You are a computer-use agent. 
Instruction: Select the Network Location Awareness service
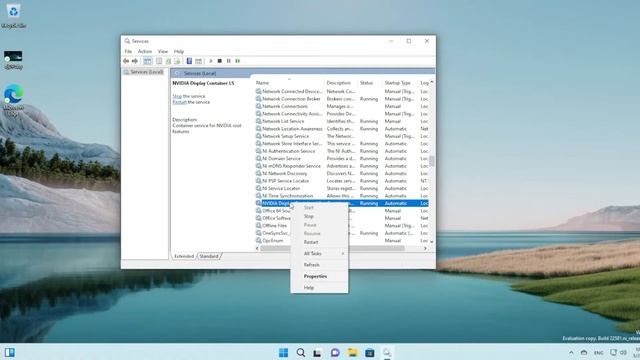(x=341, y=129)
